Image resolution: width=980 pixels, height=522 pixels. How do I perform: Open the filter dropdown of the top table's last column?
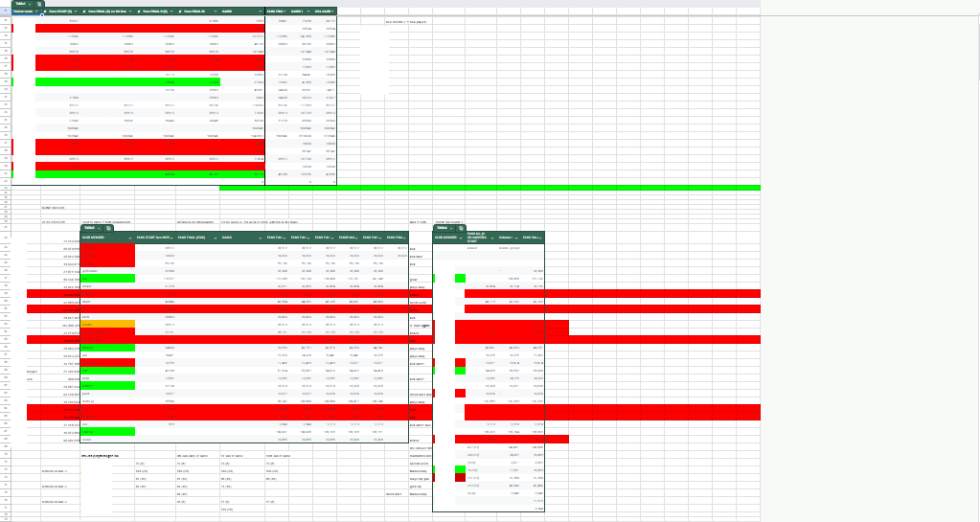point(332,11)
